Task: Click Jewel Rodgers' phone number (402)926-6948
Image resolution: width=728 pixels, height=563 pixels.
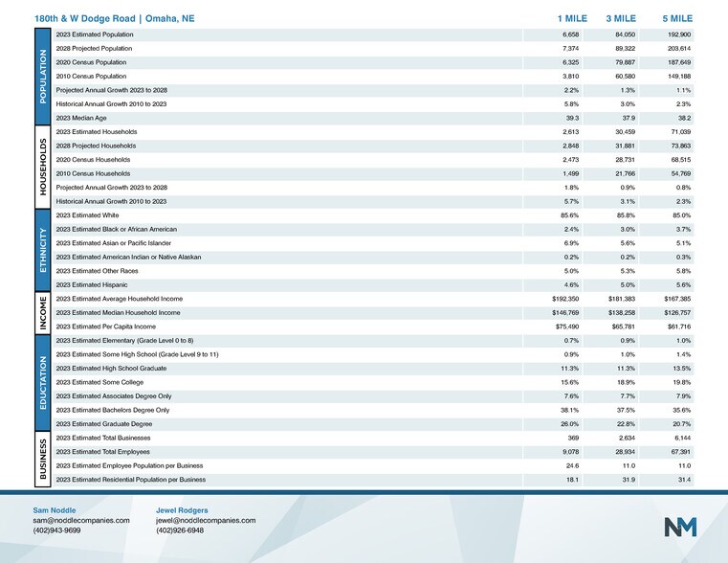Action: pos(180,529)
